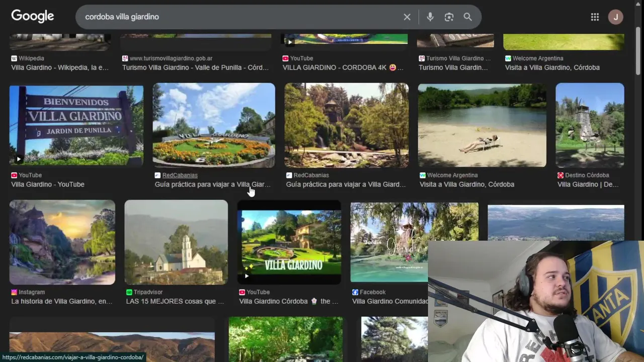
Task: Open the flower clock image thumbnail
Action: tap(214, 125)
